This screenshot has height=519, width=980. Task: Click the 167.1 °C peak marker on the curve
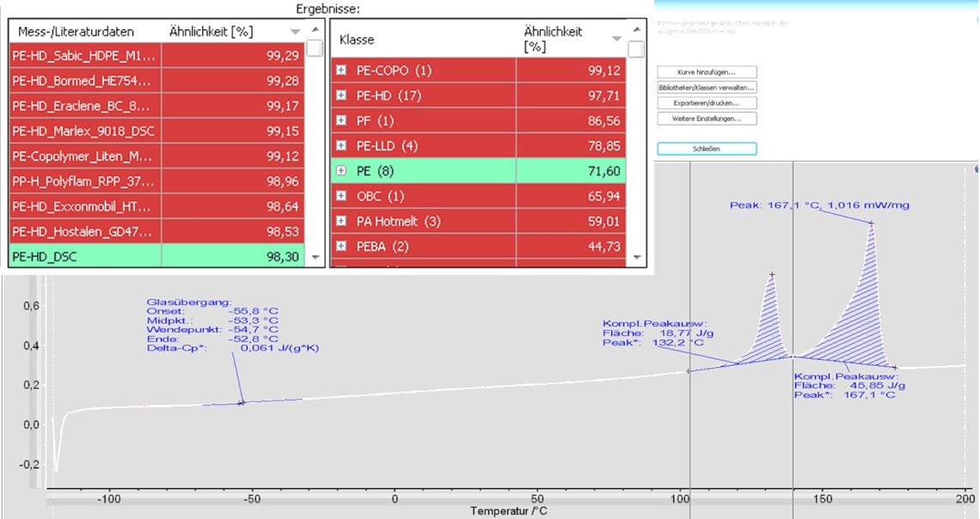tap(872, 223)
